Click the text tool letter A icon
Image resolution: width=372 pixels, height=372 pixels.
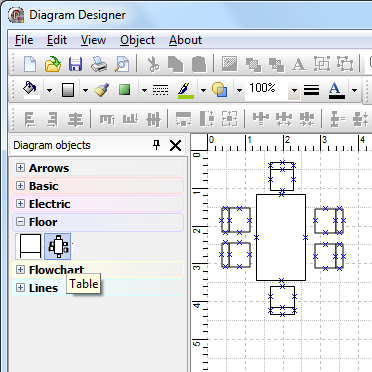point(299,64)
